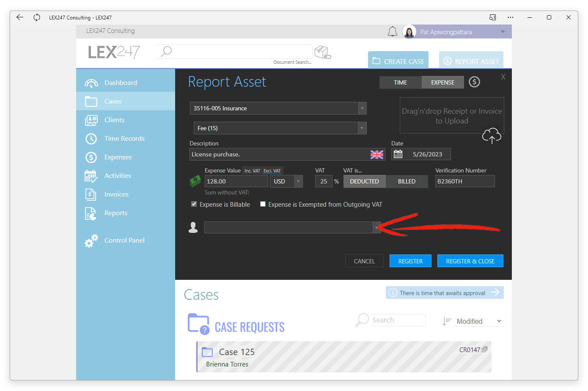The width and height of the screenshot is (588, 391).
Task: Select the Cases folder icon in sidebar
Action: click(x=91, y=101)
